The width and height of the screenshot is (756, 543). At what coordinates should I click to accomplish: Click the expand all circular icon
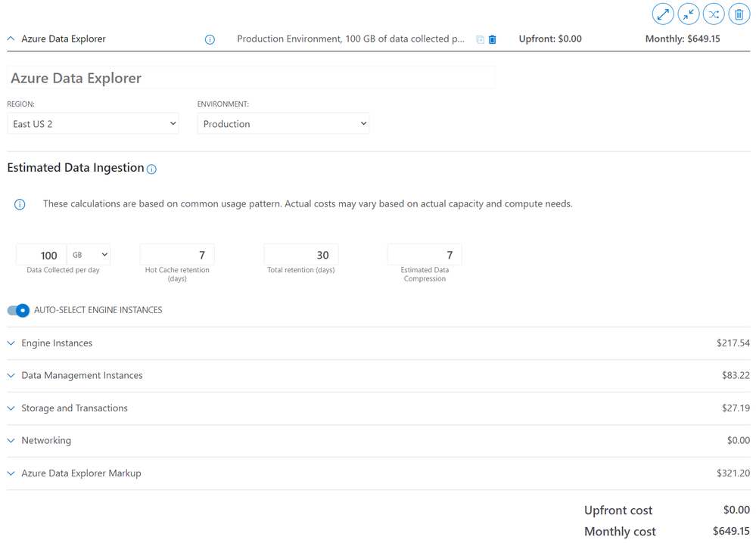pos(663,14)
